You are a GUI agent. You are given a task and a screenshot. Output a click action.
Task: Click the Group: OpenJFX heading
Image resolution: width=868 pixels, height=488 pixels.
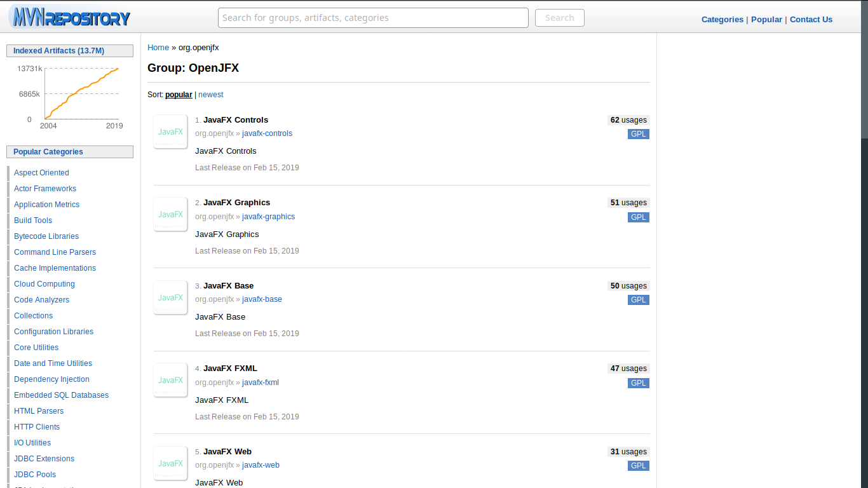[x=193, y=68]
